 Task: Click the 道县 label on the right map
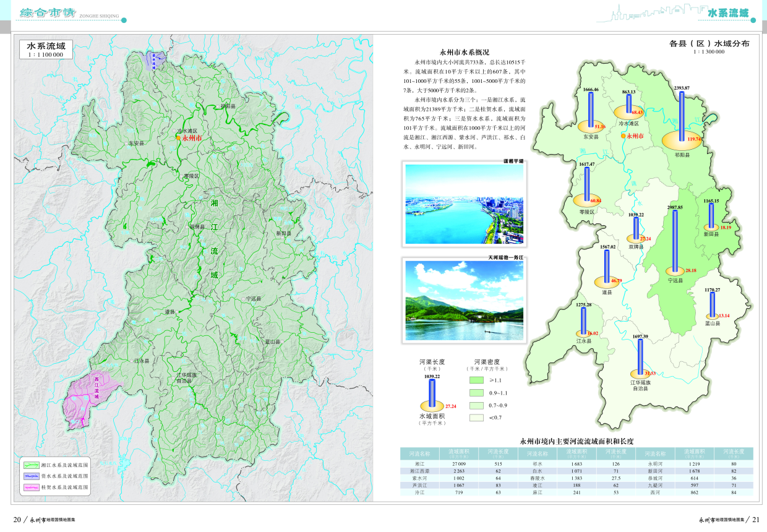[x=607, y=292]
